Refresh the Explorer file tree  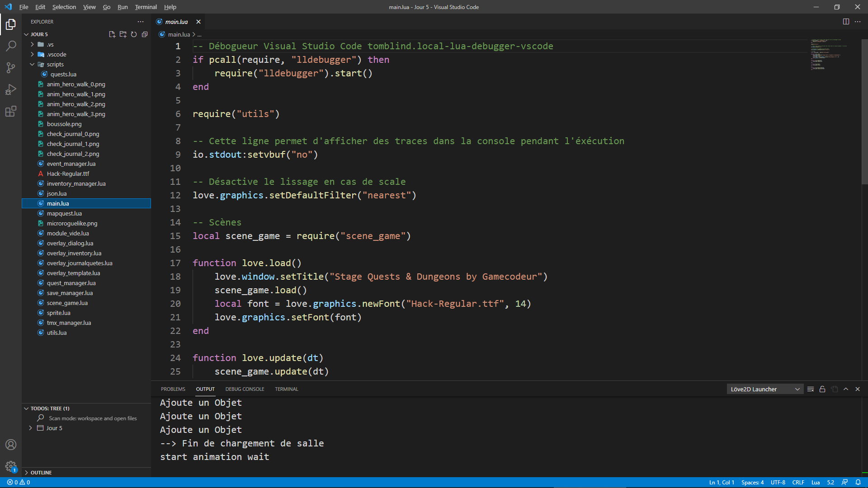(134, 34)
